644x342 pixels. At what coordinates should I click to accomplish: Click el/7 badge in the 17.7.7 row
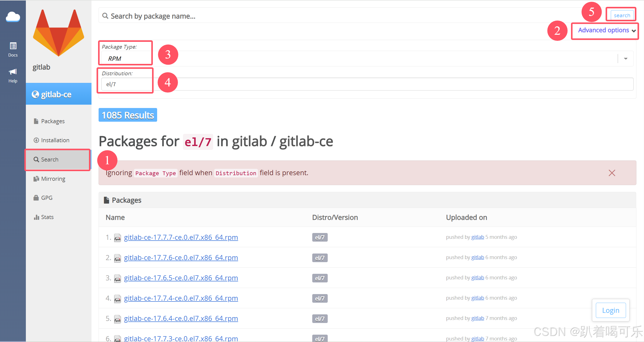(x=320, y=238)
